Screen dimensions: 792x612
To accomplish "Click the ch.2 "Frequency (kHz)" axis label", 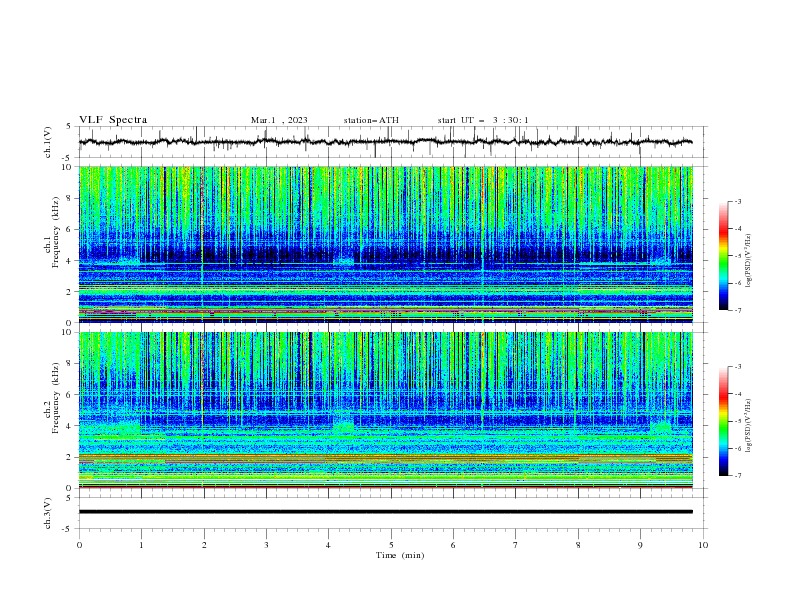I will pos(56,398).
